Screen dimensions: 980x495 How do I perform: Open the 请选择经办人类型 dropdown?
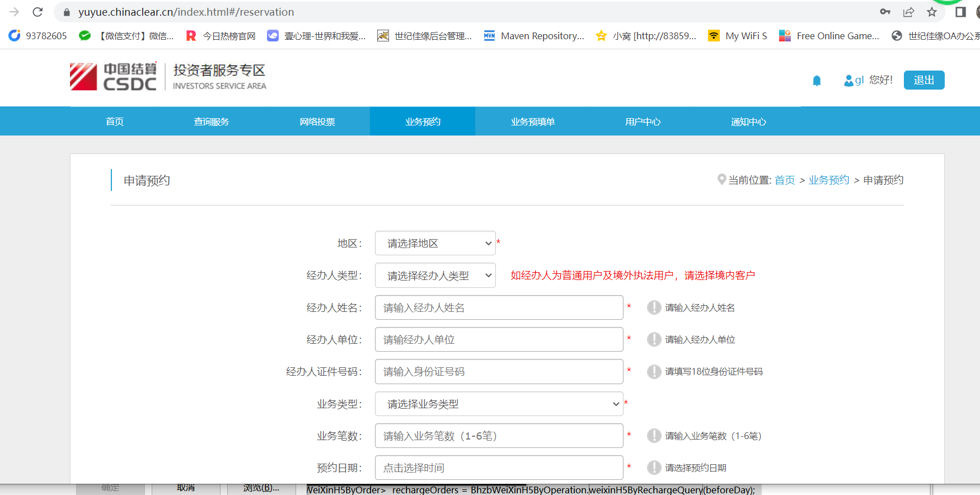click(435, 275)
